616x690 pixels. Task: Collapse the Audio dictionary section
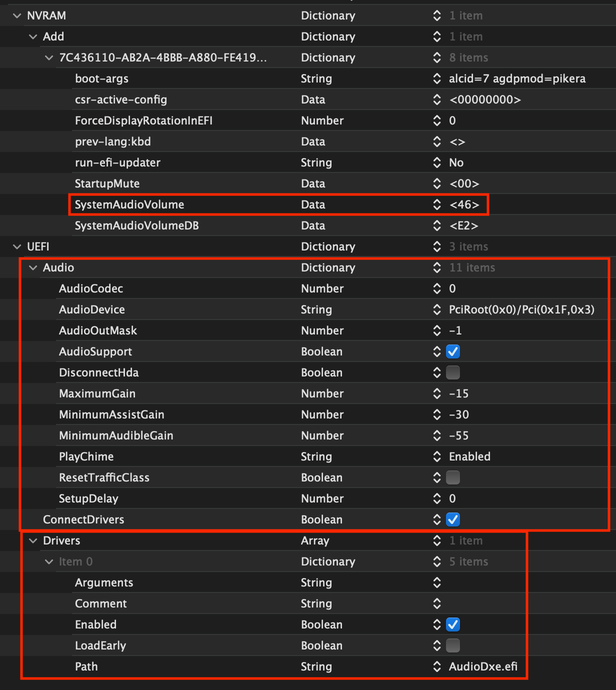[x=33, y=267]
